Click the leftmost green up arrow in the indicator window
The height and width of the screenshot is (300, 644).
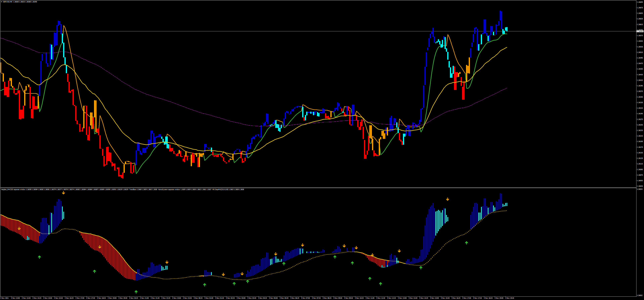coord(39,257)
